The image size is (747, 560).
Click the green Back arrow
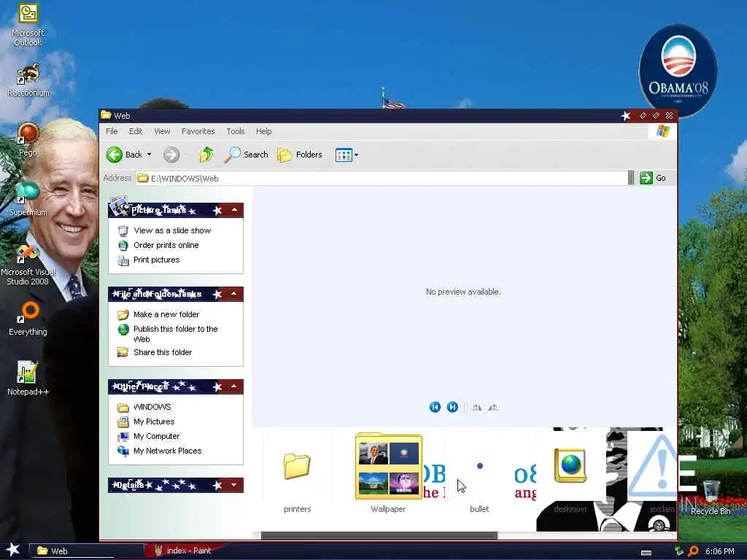115,155
